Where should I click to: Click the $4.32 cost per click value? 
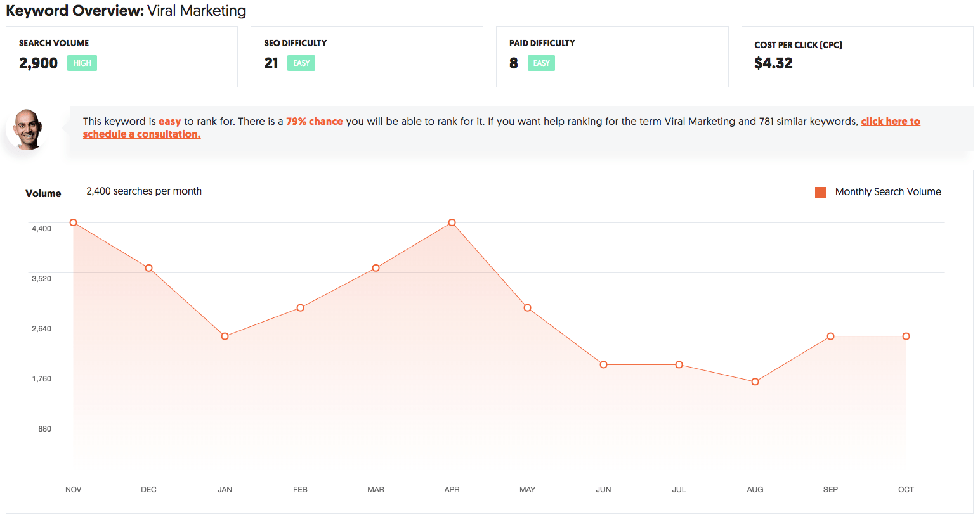tap(773, 63)
